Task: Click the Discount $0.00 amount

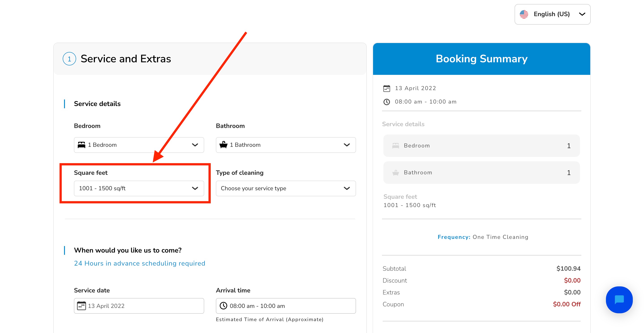Action: click(572, 281)
